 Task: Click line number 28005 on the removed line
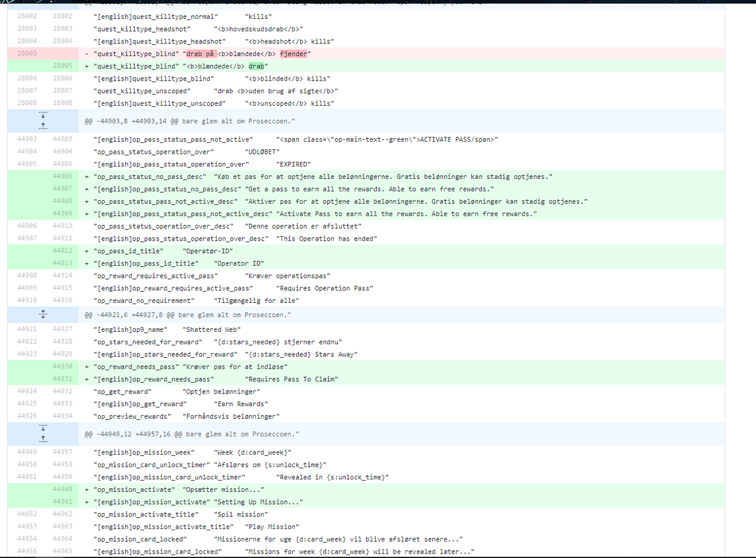(x=27, y=54)
